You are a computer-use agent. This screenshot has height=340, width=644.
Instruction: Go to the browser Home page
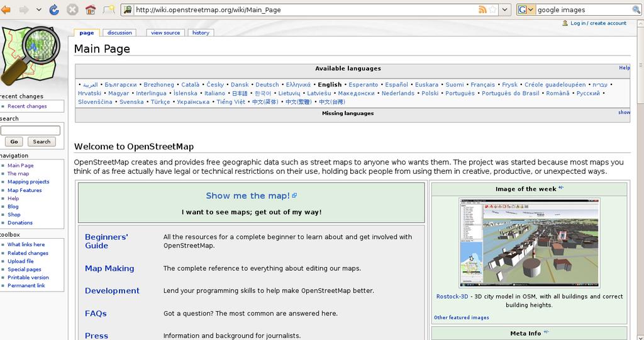[91, 9]
